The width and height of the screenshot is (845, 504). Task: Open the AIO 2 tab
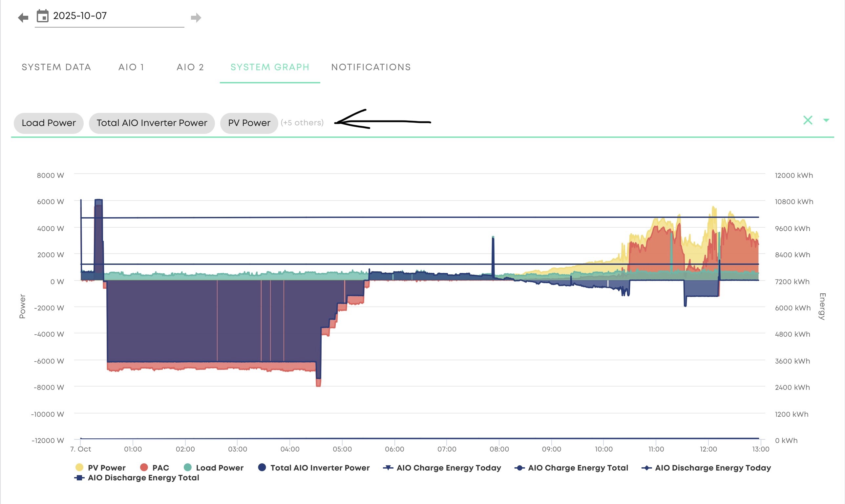[190, 67]
